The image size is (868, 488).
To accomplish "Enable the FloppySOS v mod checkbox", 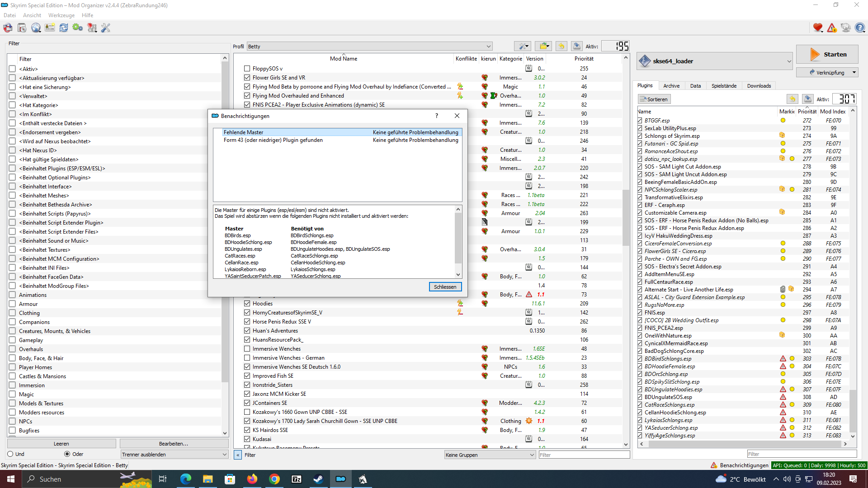I will click(247, 69).
